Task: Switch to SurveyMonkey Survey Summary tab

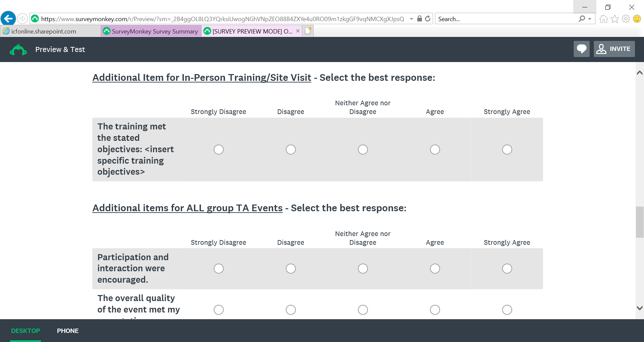Action: pos(151,31)
